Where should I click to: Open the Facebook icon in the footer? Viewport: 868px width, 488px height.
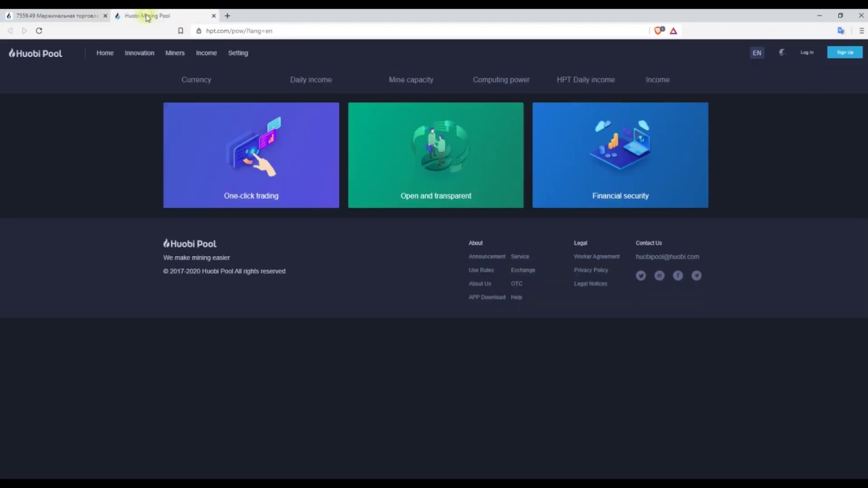click(677, 275)
